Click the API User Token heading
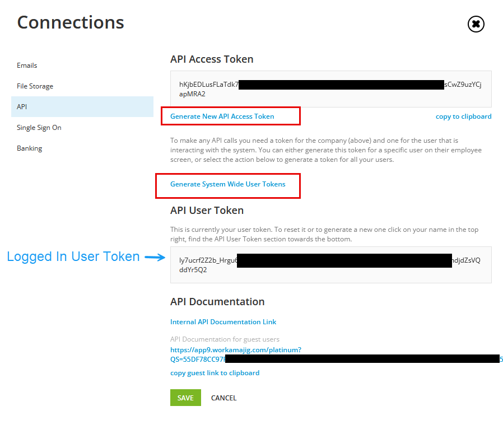Image resolution: width=503 pixels, height=448 pixels. [207, 210]
